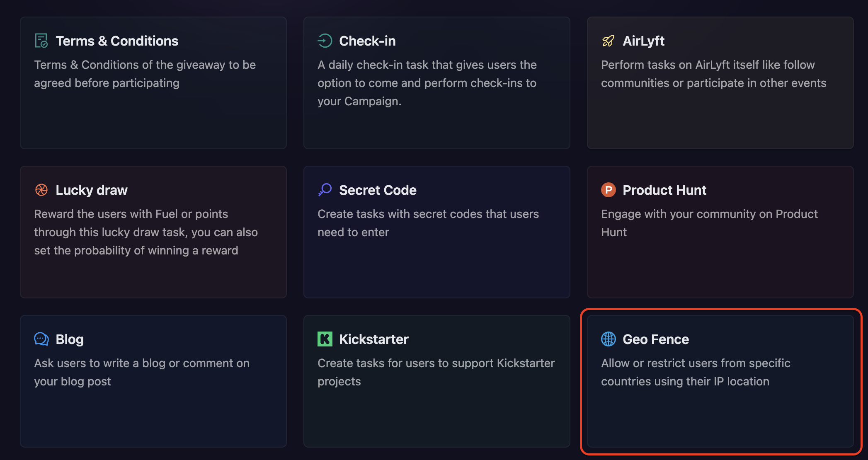Screen dimensions: 868x460
Task: Choose the AirLyft task heading
Action: tap(643, 41)
